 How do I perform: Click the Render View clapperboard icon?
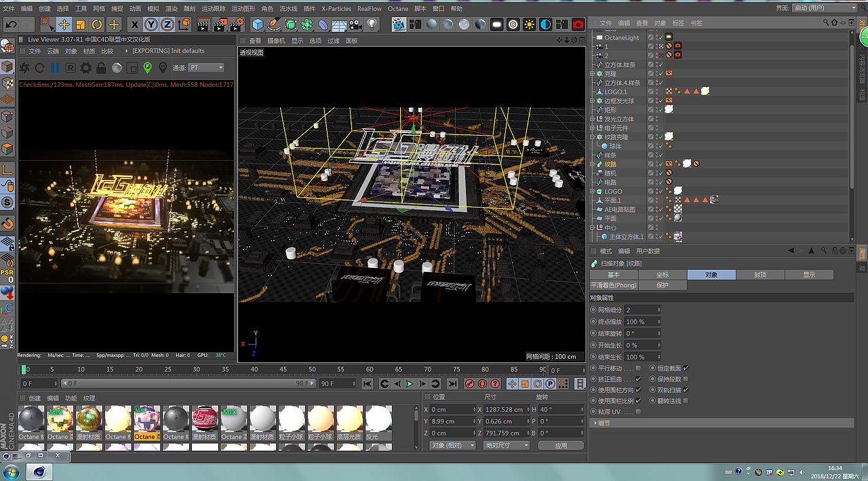[203, 24]
